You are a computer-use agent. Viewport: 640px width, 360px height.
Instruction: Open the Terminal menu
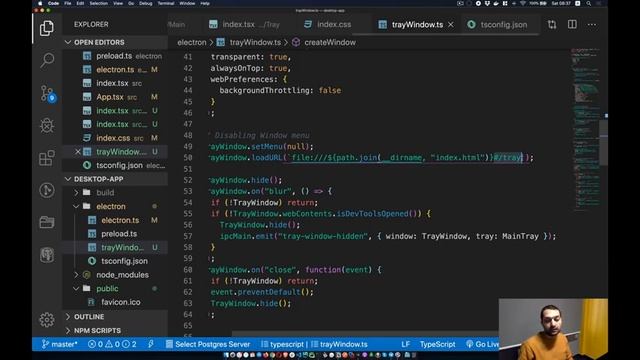click(x=166, y=3)
